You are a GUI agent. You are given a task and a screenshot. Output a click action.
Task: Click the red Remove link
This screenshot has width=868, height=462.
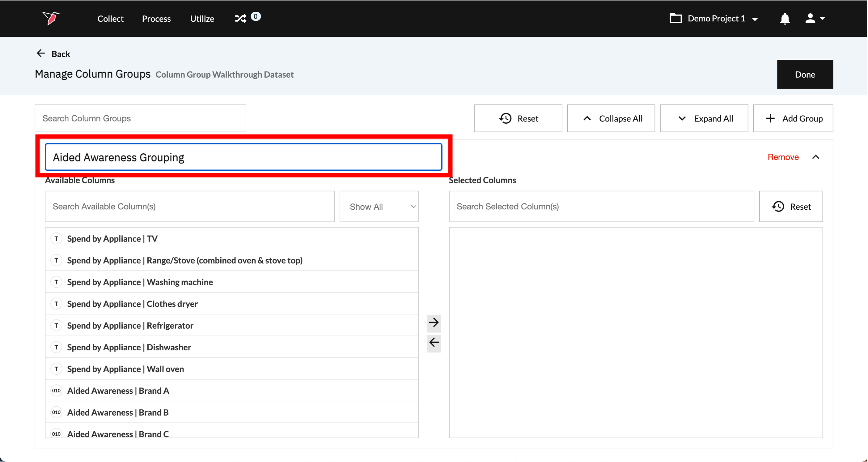[x=783, y=157]
